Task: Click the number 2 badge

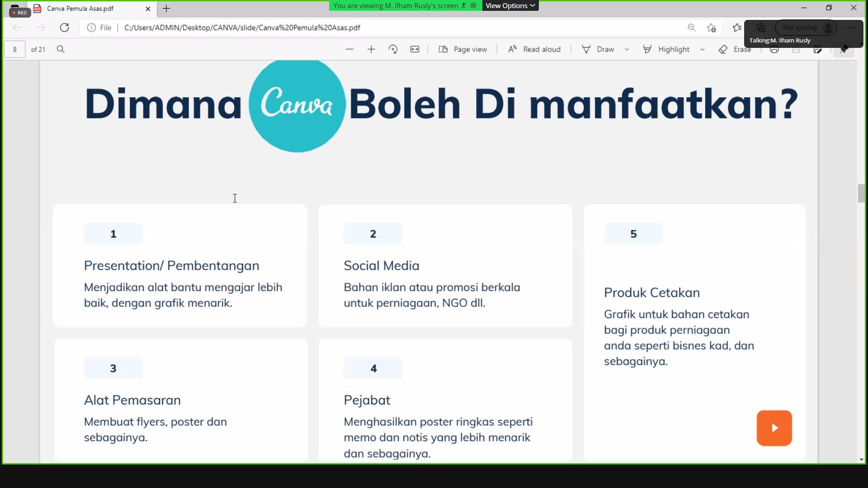Action: tap(373, 234)
